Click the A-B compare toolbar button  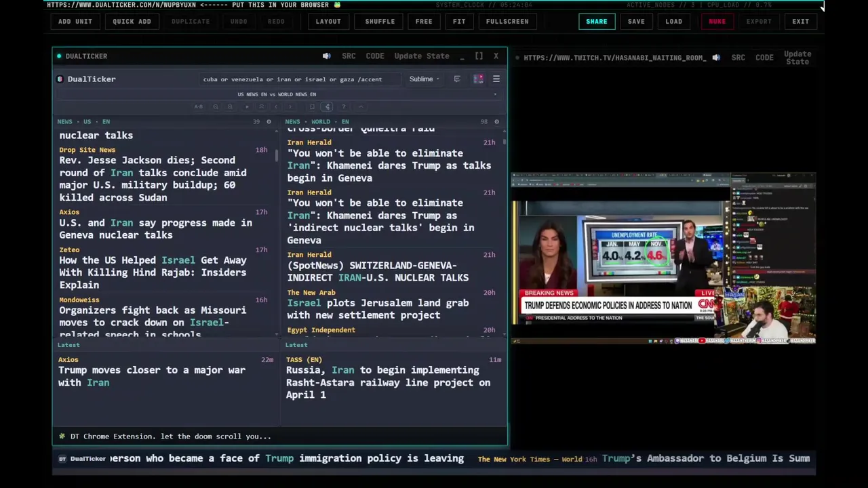coord(198,106)
